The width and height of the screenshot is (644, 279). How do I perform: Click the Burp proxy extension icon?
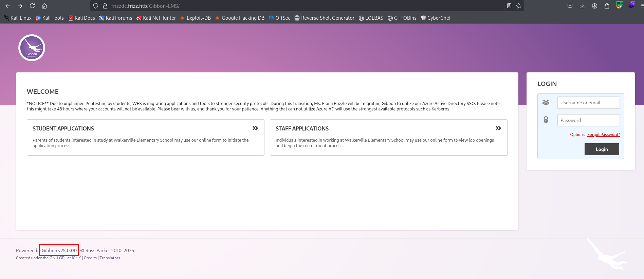619,5
